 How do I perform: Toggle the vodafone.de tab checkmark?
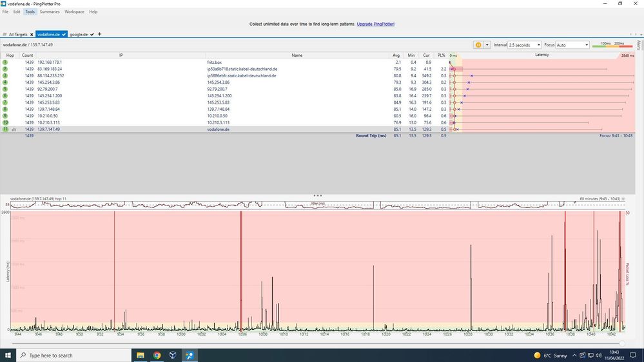[64, 35]
